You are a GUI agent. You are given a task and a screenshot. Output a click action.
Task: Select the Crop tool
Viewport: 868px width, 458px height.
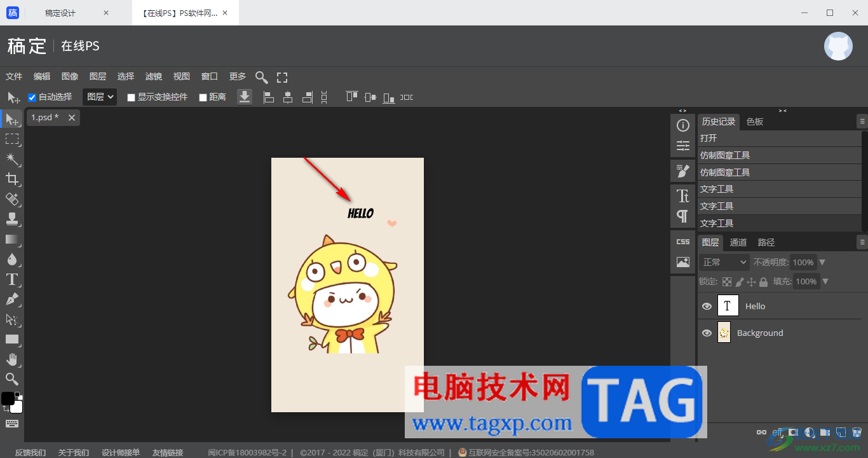click(12, 179)
